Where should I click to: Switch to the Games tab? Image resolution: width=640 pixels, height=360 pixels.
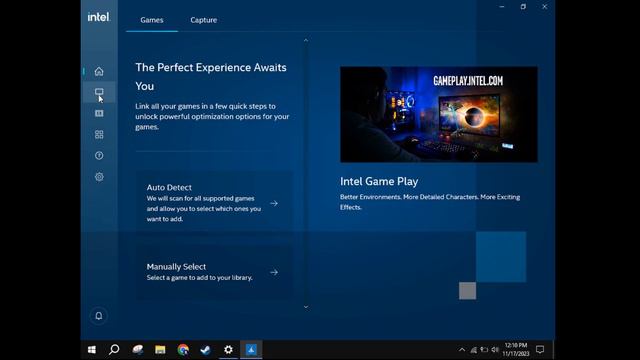152,20
